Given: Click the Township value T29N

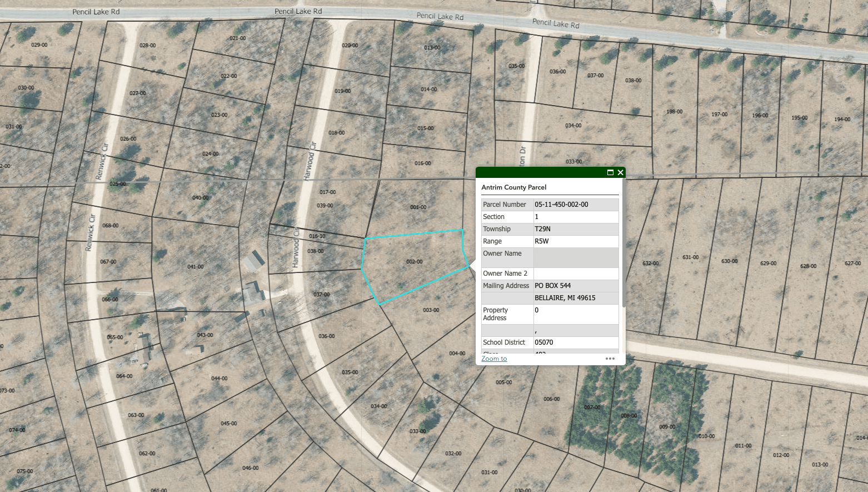Looking at the screenshot, I should tap(542, 229).
